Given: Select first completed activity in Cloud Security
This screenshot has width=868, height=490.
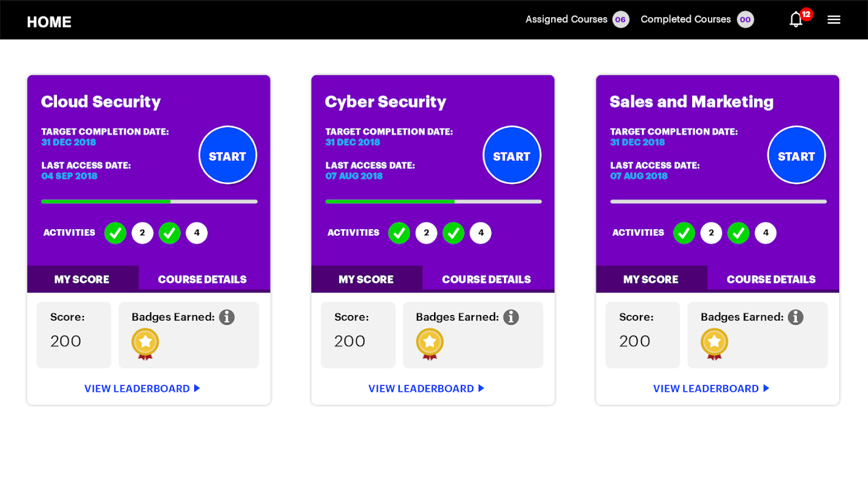Looking at the screenshot, I should [115, 233].
